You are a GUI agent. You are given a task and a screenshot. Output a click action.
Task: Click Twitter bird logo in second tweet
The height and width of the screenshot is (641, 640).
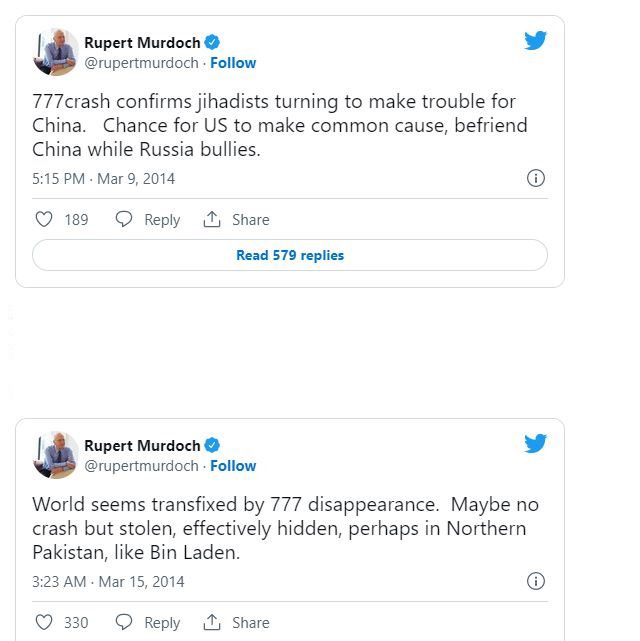pyautogui.click(x=536, y=444)
